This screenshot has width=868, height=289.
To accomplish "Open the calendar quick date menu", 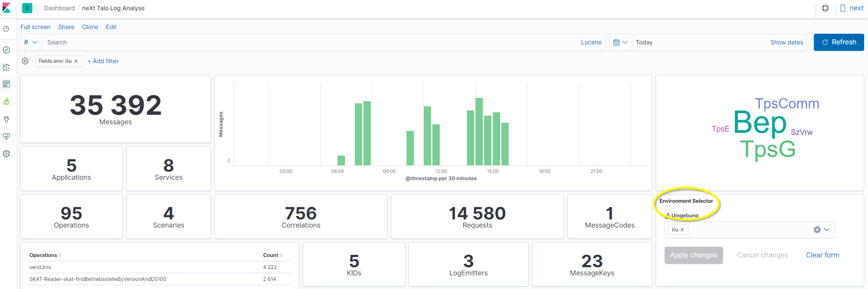I will (620, 42).
